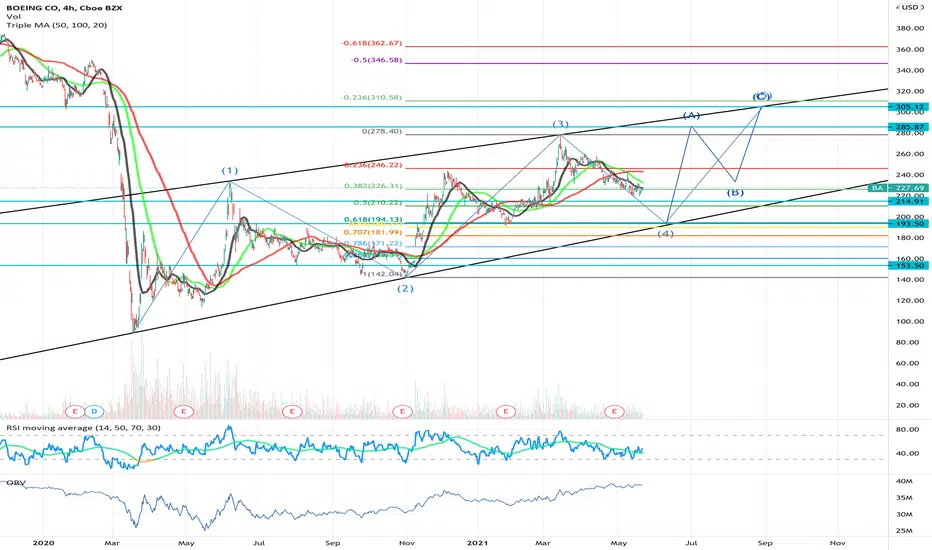Click the 214.91 horizontal line price label
This screenshot has height=550, width=932.
pos(908,202)
